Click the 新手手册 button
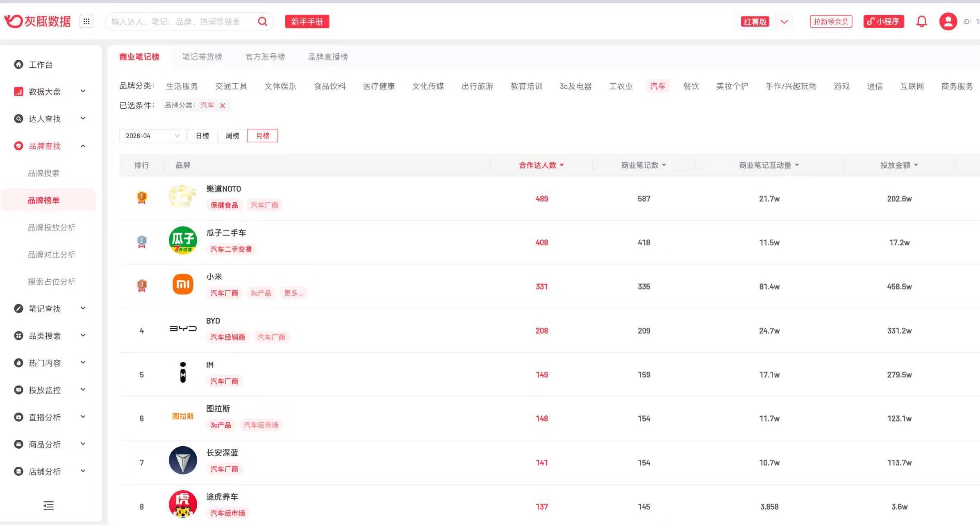This screenshot has height=525, width=980. [x=307, y=21]
